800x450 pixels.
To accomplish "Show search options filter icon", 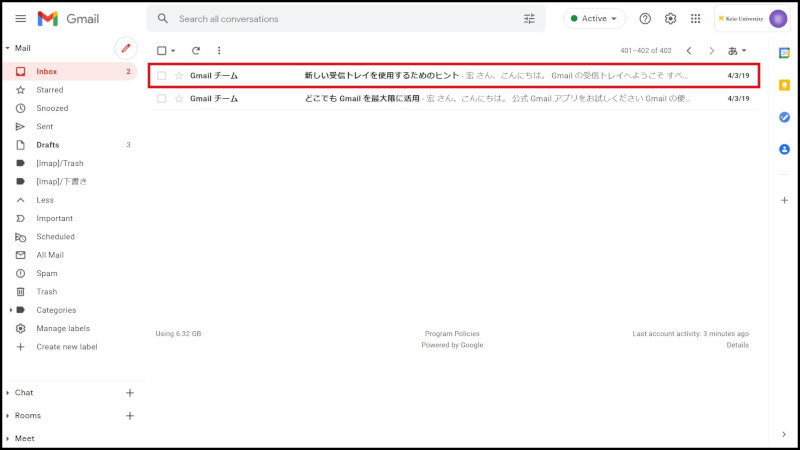I will tap(529, 19).
